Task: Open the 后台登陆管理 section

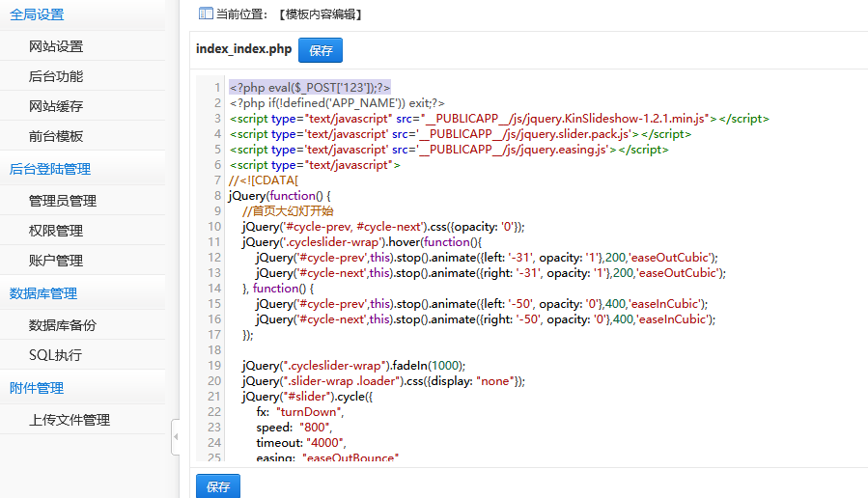Action: pyautogui.click(x=50, y=169)
